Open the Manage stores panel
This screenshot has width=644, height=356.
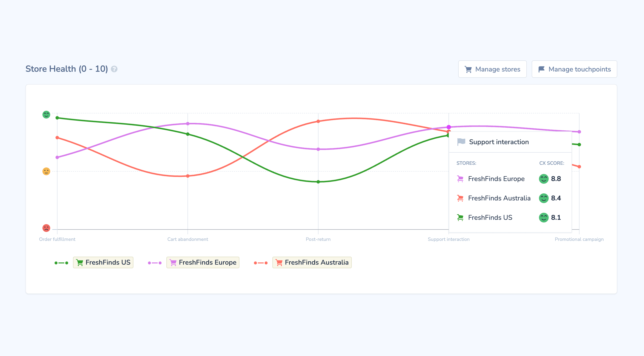(492, 69)
